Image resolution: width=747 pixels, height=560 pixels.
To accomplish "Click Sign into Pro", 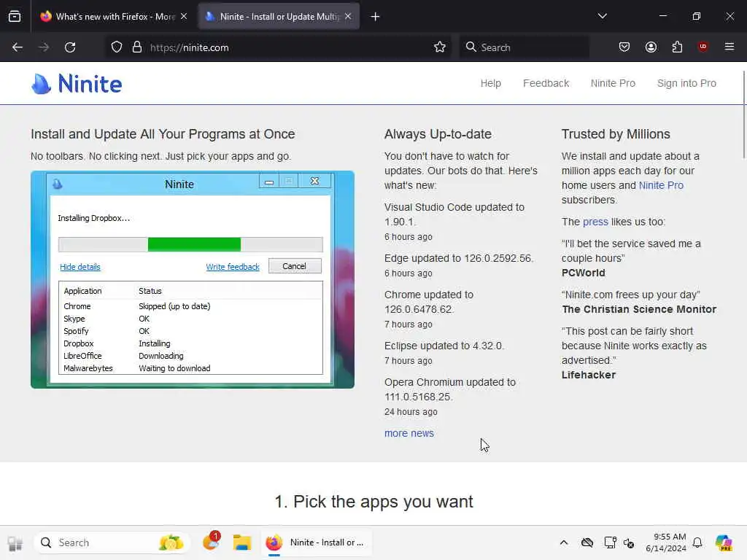I will [x=686, y=83].
